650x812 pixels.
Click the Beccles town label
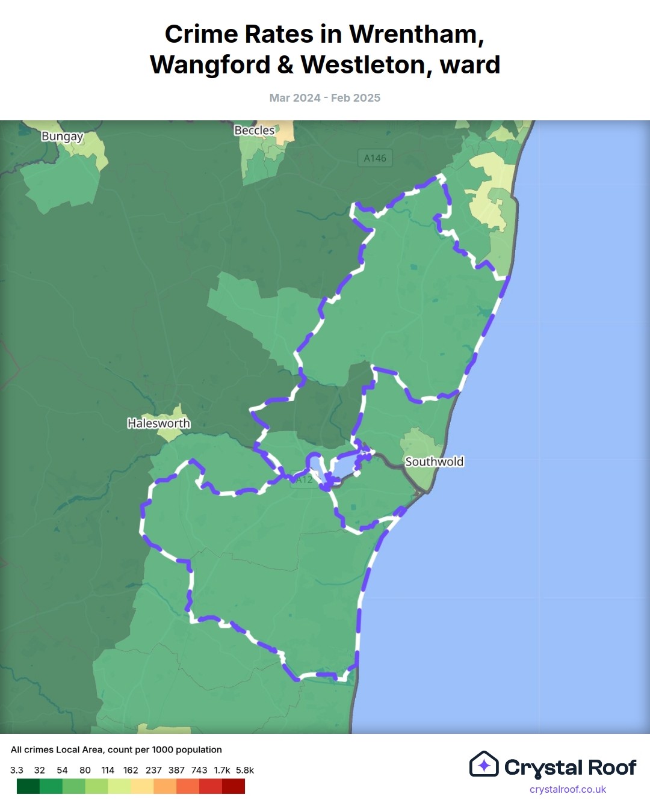[x=254, y=130]
